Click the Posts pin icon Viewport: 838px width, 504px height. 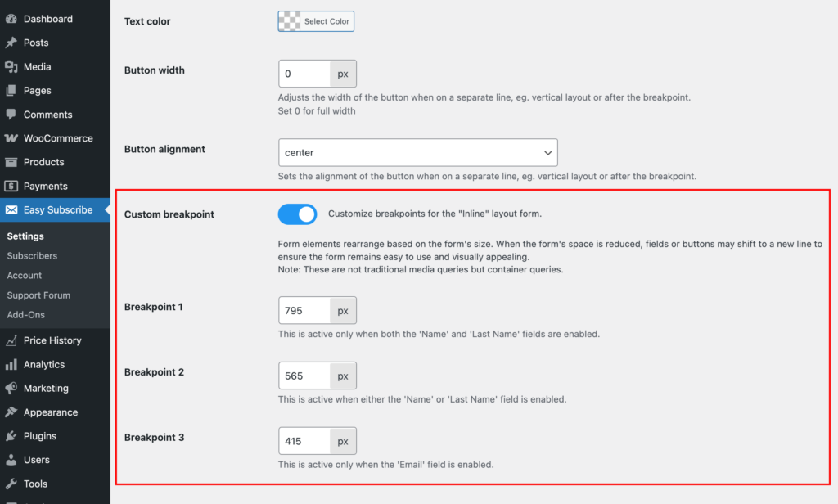[11, 43]
